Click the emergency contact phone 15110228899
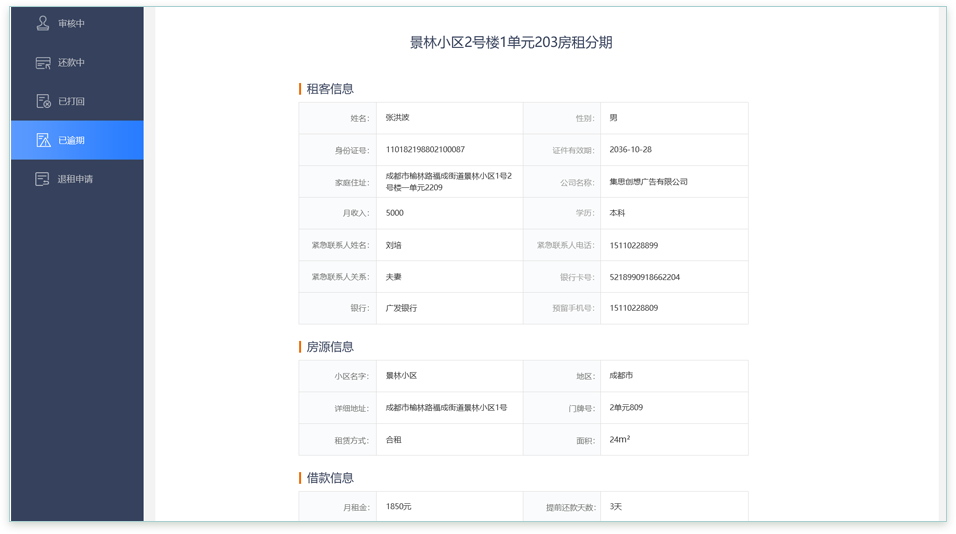Image resolution: width=956 pixels, height=534 pixels. point(633,245)
